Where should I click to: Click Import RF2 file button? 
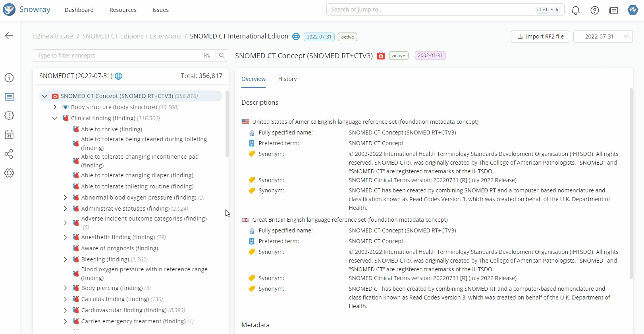pos(540,36)
